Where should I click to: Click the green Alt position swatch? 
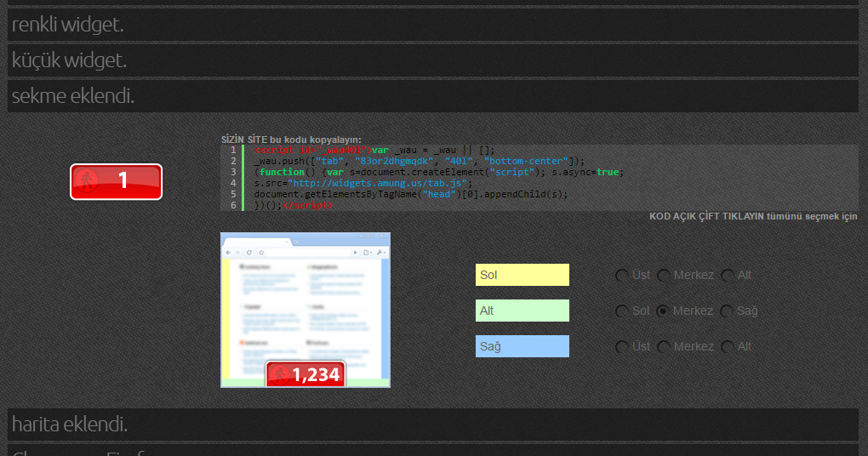pos(522,311)
